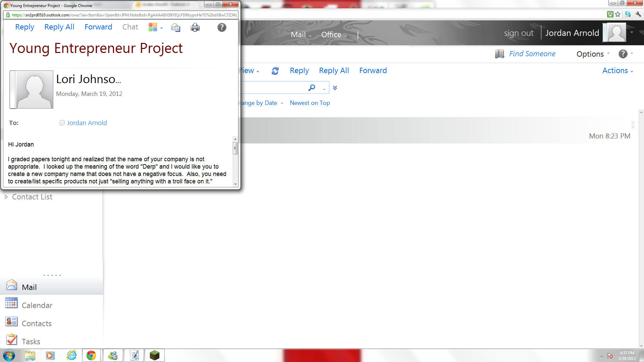The image size is (644, 362).
Task: Click the envelope icon next to categories
Action: click(x=175, y=27)
